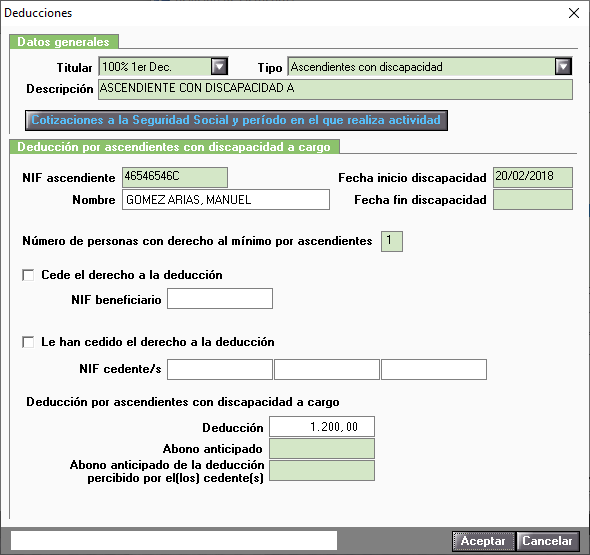
Task: Click the Descripción input field
Action: point(335,89)
